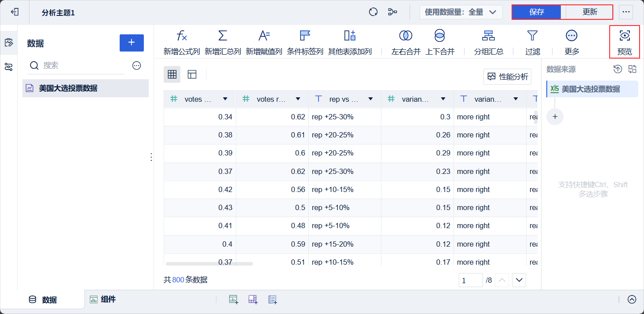Go to next page with down chevron
This screenshot has height=314, width=644.
point(519,280)
